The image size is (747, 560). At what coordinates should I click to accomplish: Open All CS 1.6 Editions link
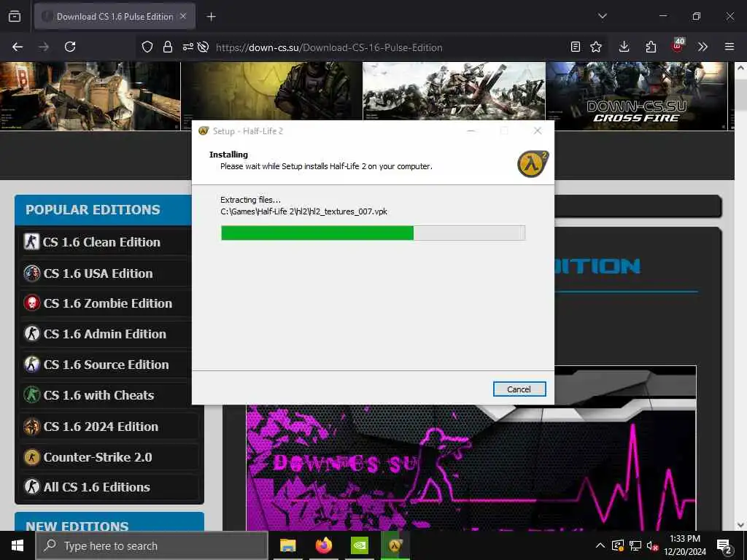pos(97,487)
